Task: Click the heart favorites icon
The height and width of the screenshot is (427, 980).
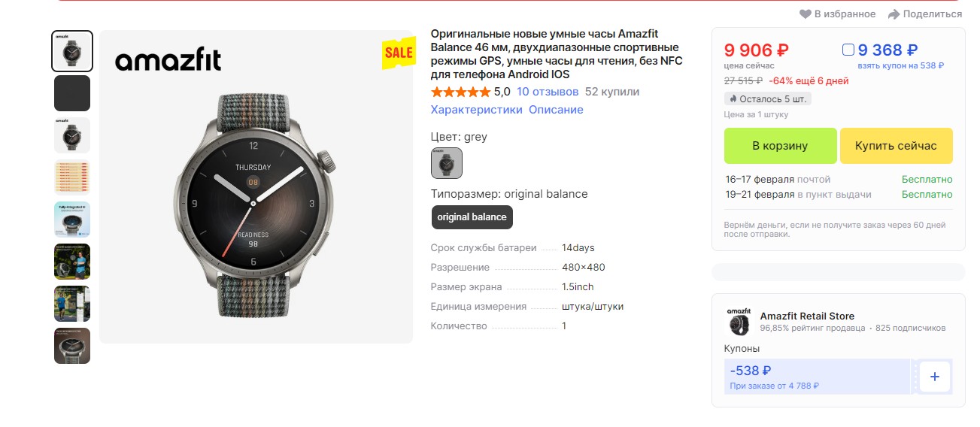Action: 806,14
